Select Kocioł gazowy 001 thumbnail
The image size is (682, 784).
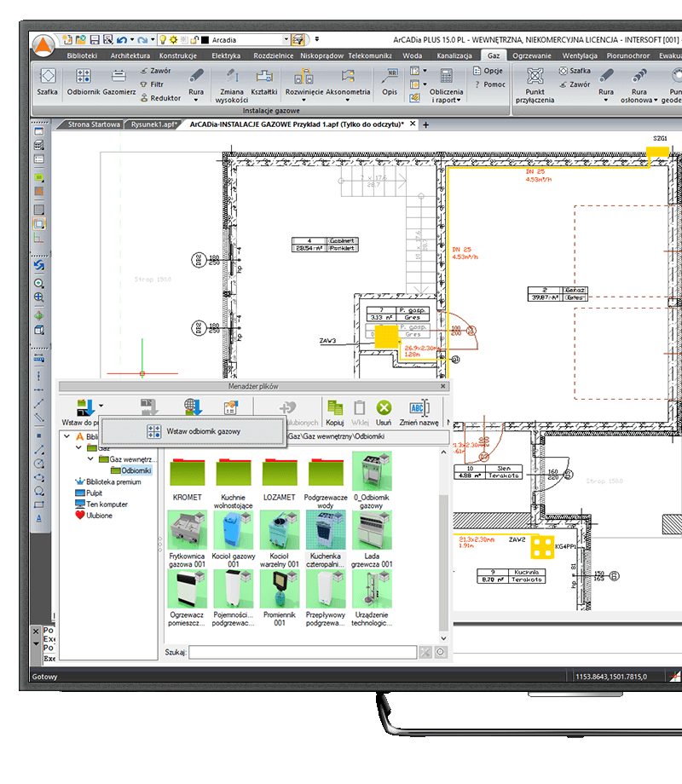pos(234,539)
